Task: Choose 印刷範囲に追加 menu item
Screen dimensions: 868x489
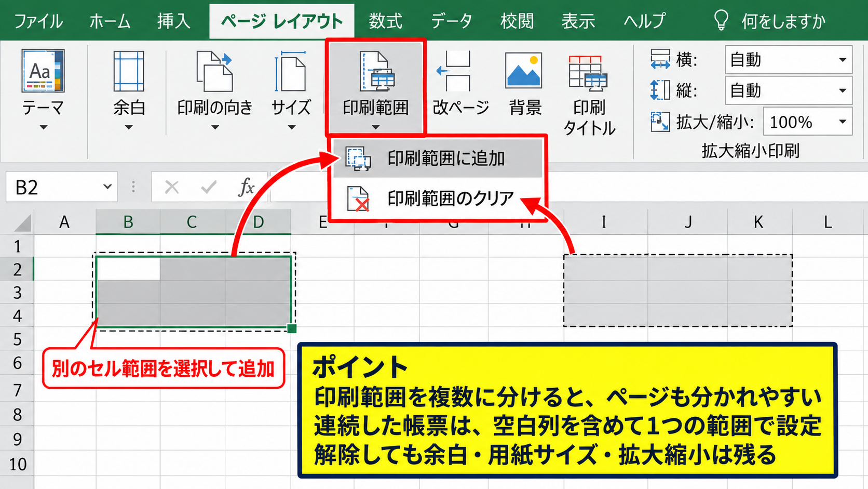Action: 438,158
